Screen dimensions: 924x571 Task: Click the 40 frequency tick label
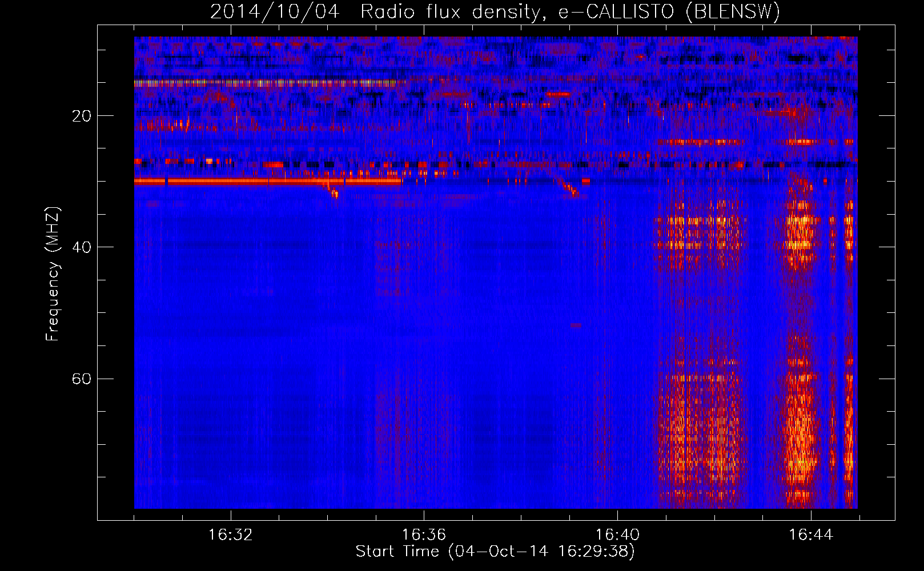click(x=82, y=247)
